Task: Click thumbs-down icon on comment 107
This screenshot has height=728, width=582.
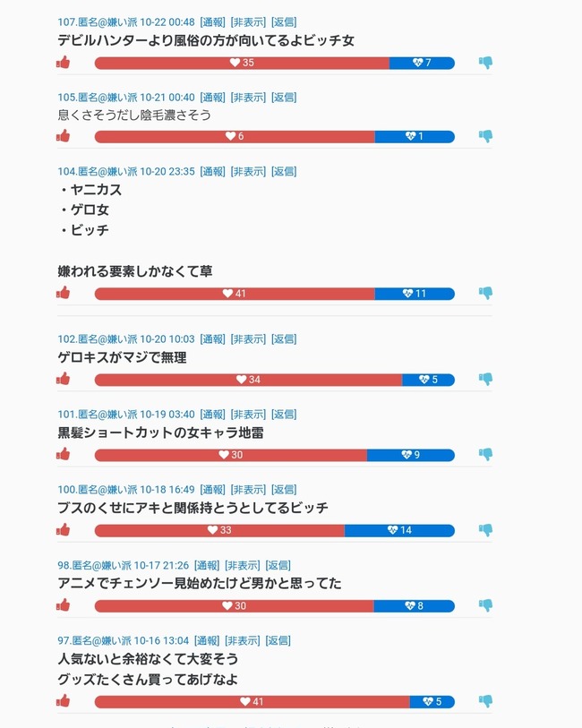Action: click(485, 63)
